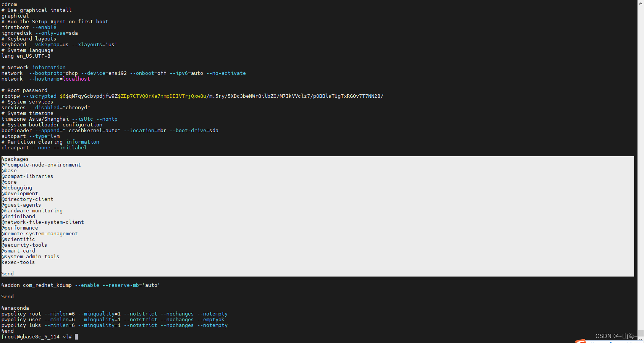The width and height of the screenshot is (644, 343).
Task: Click the @security-tools package entry
Action: (24, 245)
